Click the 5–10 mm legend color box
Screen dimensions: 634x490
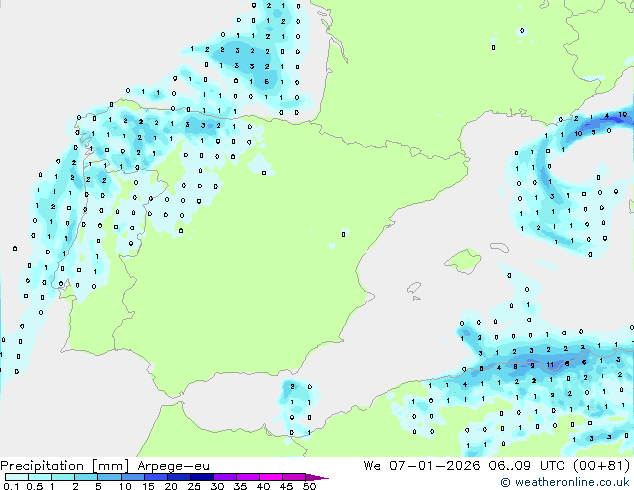coord(109,477)
